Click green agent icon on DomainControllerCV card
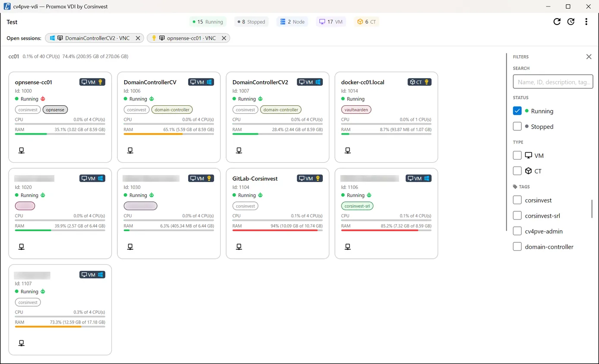The width and height of the screenshot is (599, 364). click(151, 99)
